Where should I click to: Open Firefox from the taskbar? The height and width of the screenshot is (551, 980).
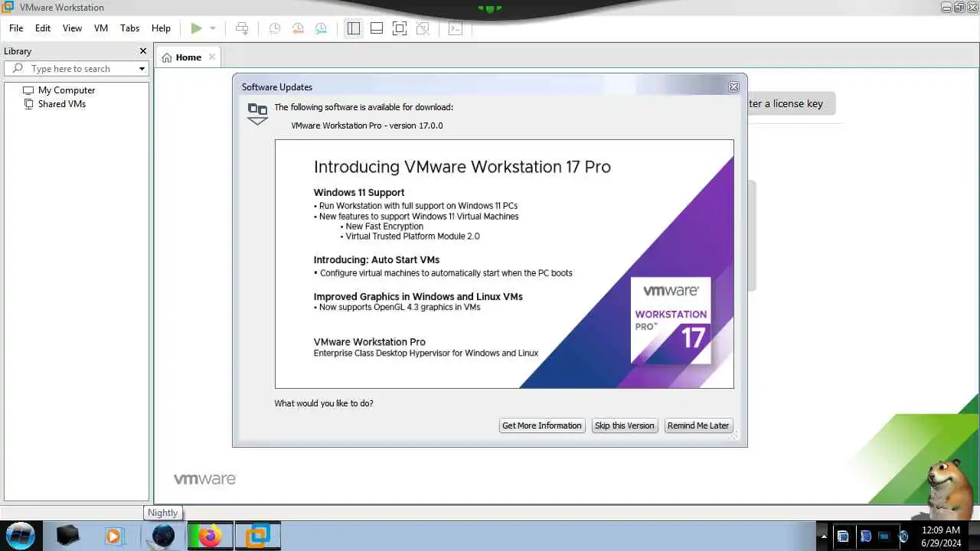coord(210,536)
